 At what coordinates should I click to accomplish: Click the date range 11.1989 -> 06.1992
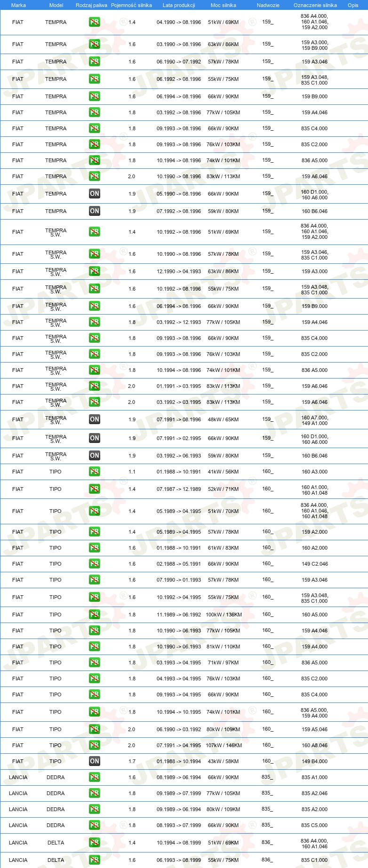(x=179, y=615)
